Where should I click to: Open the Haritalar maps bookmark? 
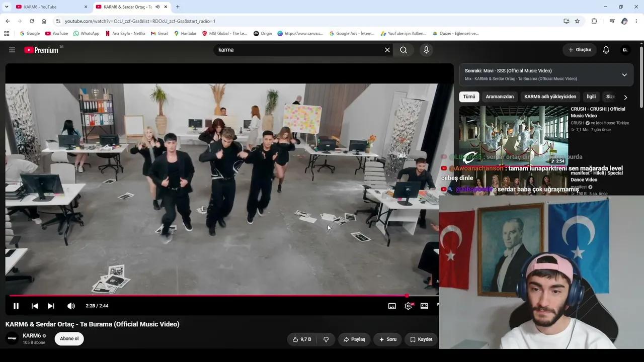click(x=185, y=34)
